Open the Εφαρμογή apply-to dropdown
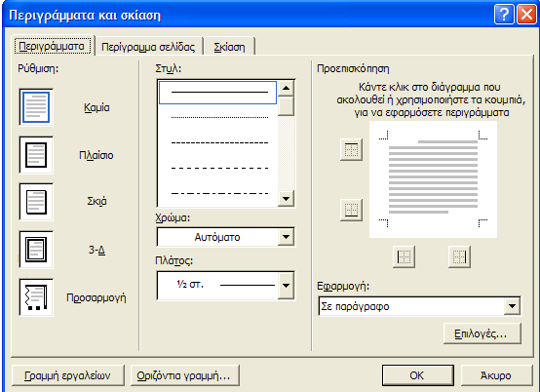Screen dimensions: 540x392 coord(512,306)
